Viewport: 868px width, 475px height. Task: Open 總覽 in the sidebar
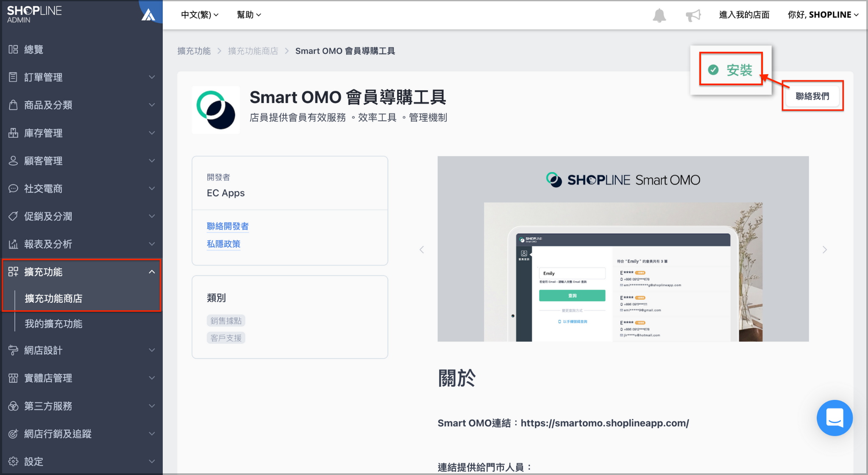coord(81,50)
